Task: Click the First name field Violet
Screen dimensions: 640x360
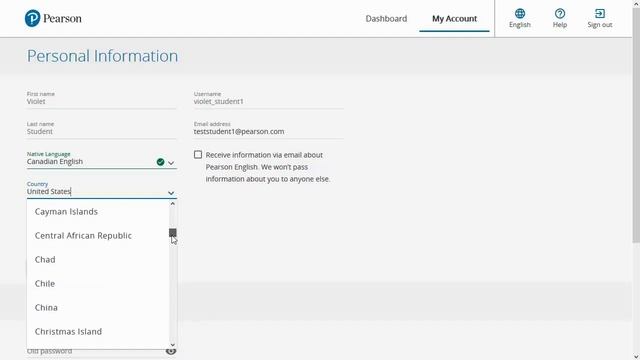Action: [x=102, y=101]
